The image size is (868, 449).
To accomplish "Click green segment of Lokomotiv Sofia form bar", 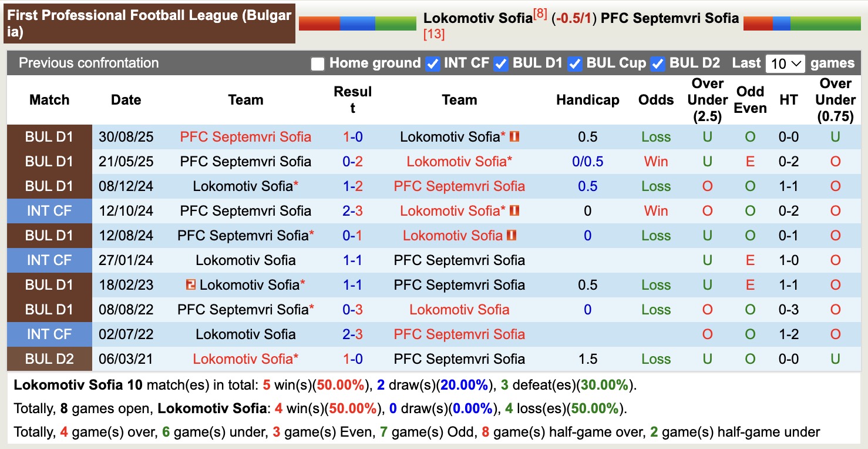I will (395, 24).
